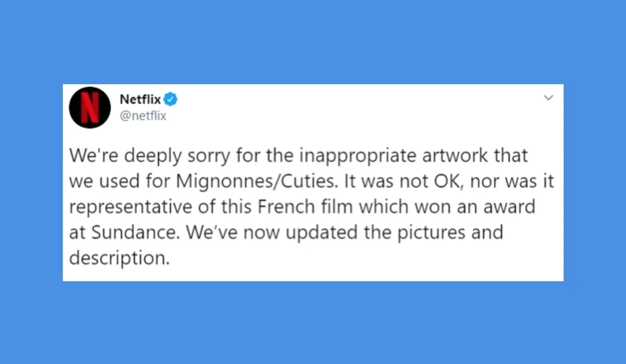Viewport: 626px width, 364px height.
Task: Click the red N logo letter
Action: click(x=90, y=107)
